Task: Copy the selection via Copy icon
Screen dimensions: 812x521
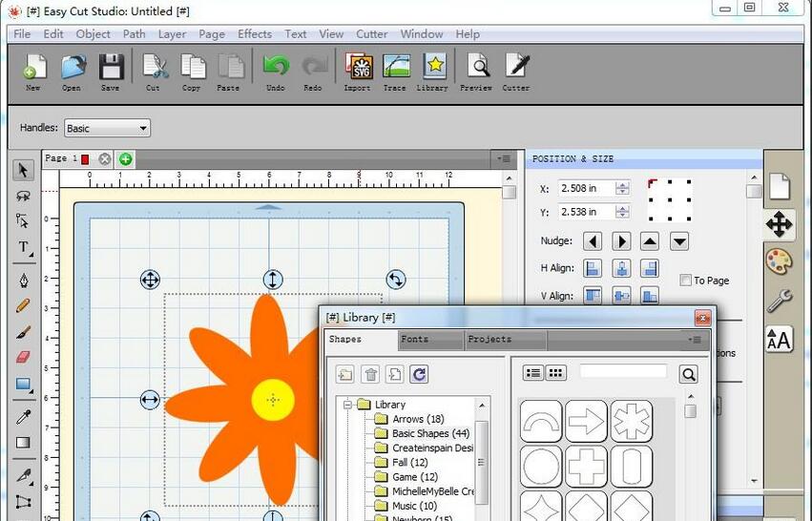Action: click(192, 72)
